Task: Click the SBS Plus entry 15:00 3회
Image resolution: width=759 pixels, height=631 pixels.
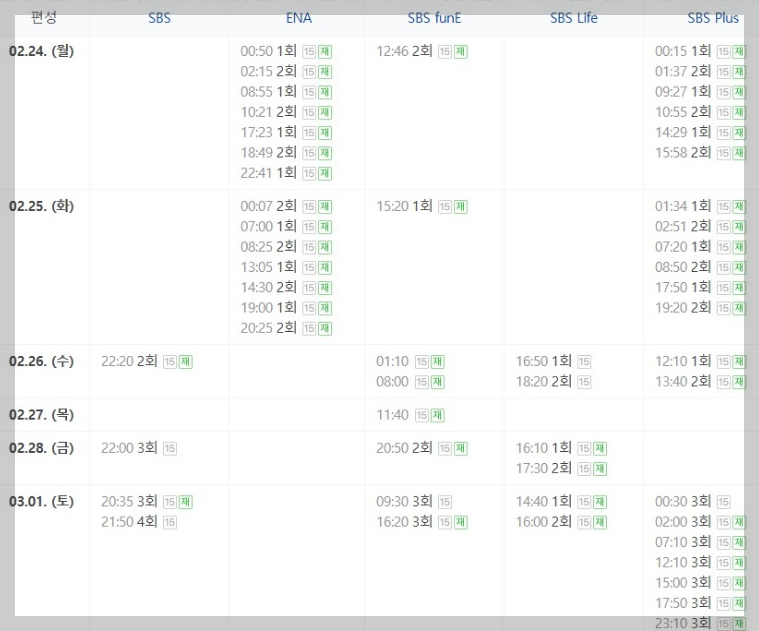Action: [683, 583]
